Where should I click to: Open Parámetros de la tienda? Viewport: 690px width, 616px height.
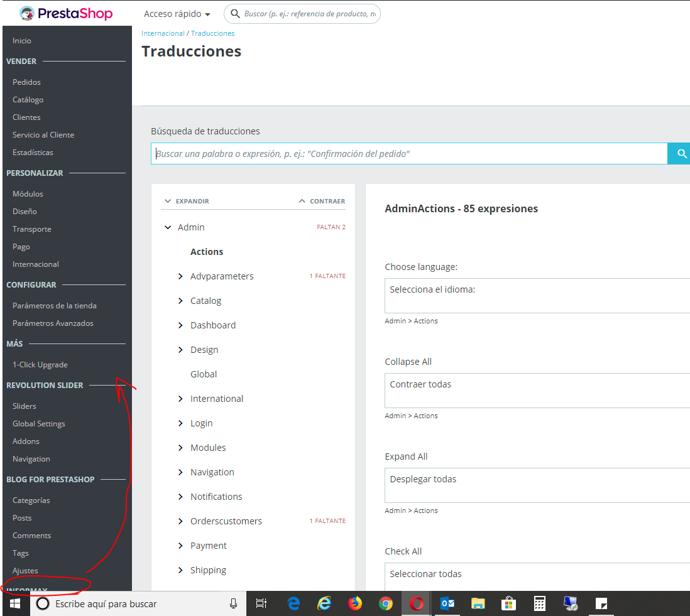(x=55, y=306)
